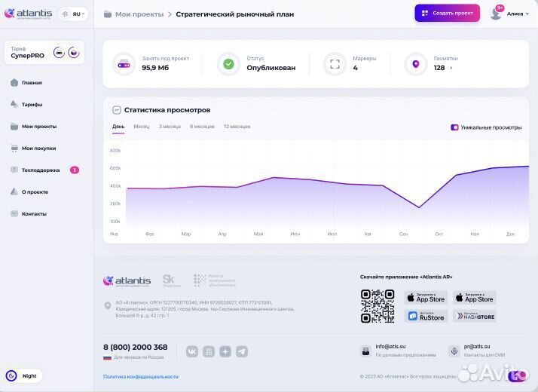
Task: Select the 3 месяца tab
Action: (170, 127)
